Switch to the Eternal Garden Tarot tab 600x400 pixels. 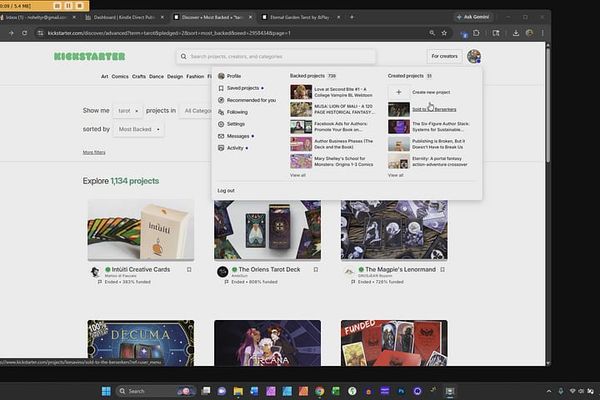click(x=300, y=17)
